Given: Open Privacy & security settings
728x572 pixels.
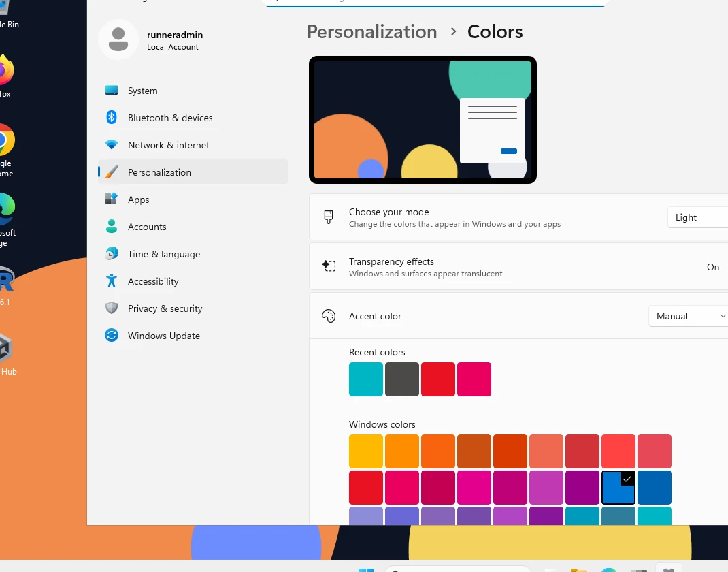Looking at the screenshot, I should [193, 308].
